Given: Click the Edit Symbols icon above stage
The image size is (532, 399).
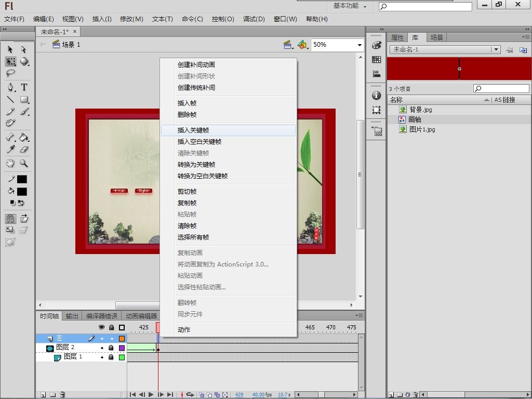Looking at the screenshot, I should coord(302,45).
